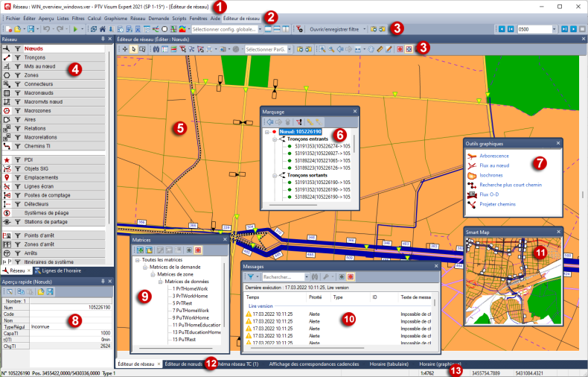Open Arborescence in Outils graphiques
Viewport: 588px width, 377px height.
point(494,155)
